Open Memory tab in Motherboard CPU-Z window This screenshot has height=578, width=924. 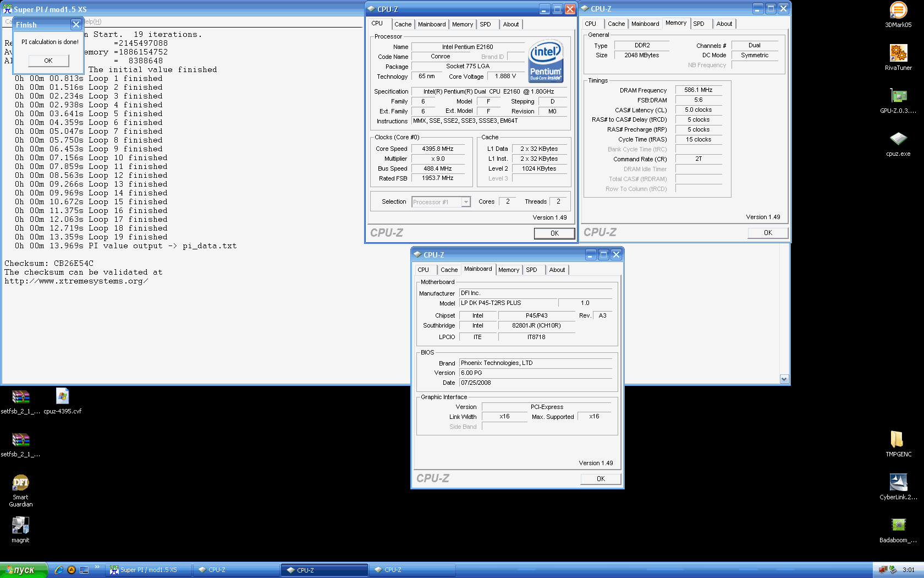(509, 270)
